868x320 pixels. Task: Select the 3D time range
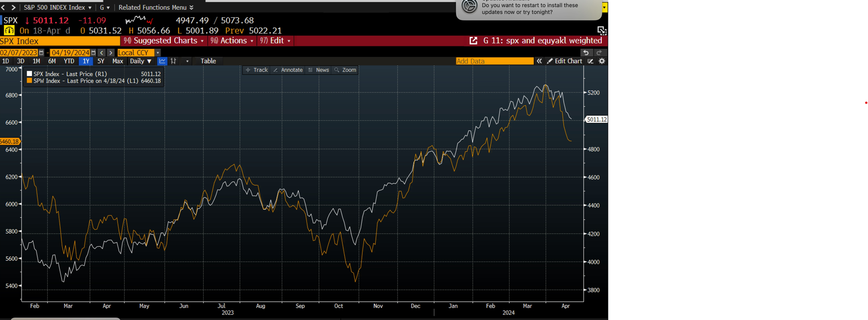[x=21, y=61]
